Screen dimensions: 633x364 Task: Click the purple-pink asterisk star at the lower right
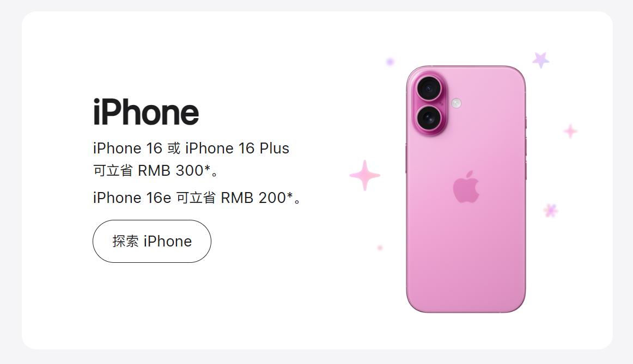[551, 210]
